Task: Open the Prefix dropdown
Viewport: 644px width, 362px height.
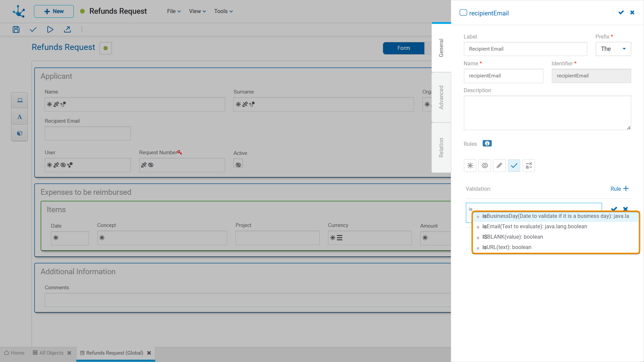Action: pyautogui.click(x=613, y=49)
